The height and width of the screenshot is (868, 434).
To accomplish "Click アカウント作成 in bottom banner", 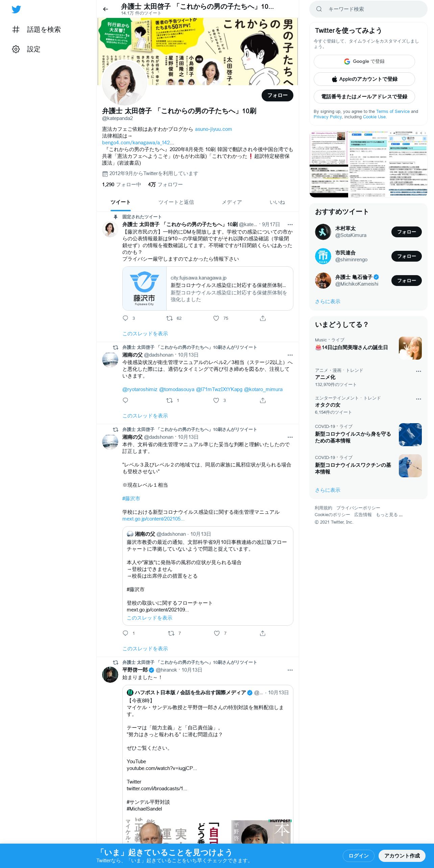I will coord(402,856).
